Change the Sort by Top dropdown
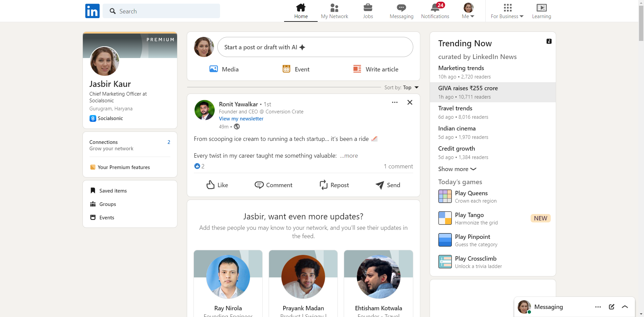The image size is (644, 317). (401, 88)
